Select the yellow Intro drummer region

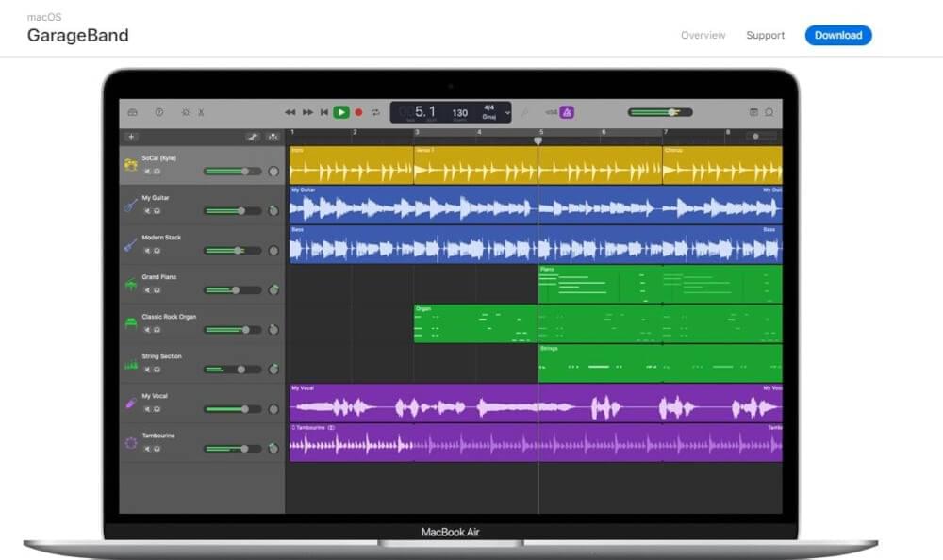tap(351, 165)
